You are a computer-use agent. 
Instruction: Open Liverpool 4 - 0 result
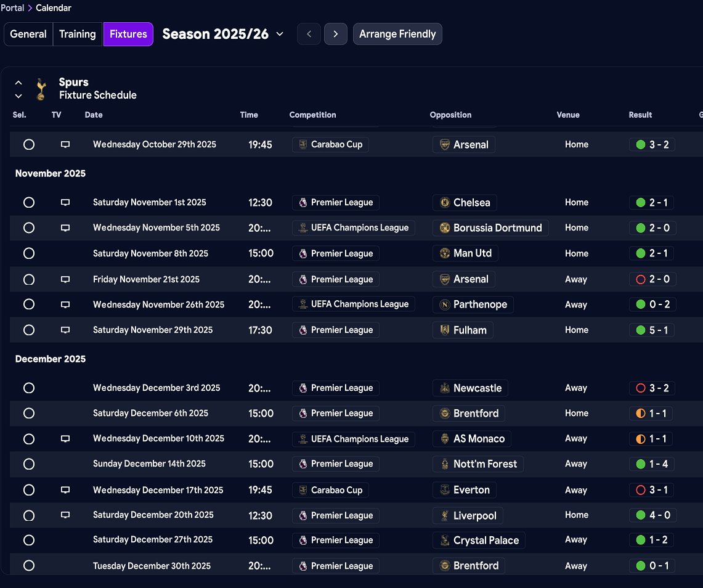(653, 515)
